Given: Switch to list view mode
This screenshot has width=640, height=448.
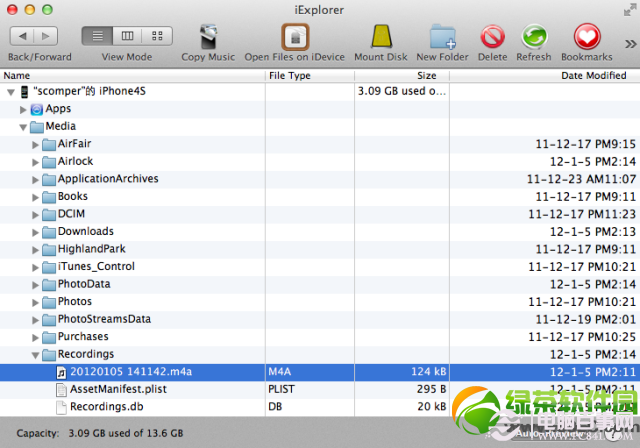Looking at the screenshot, I should [97, 36].
